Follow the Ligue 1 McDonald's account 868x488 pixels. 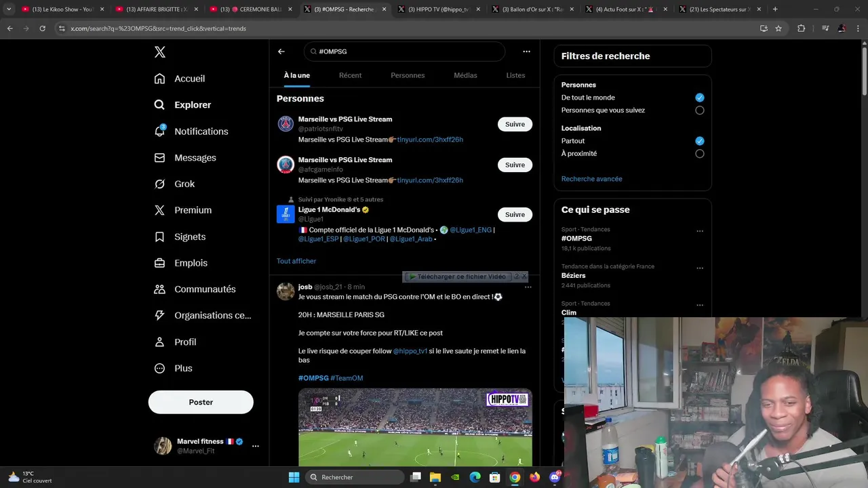coord(515,214)
